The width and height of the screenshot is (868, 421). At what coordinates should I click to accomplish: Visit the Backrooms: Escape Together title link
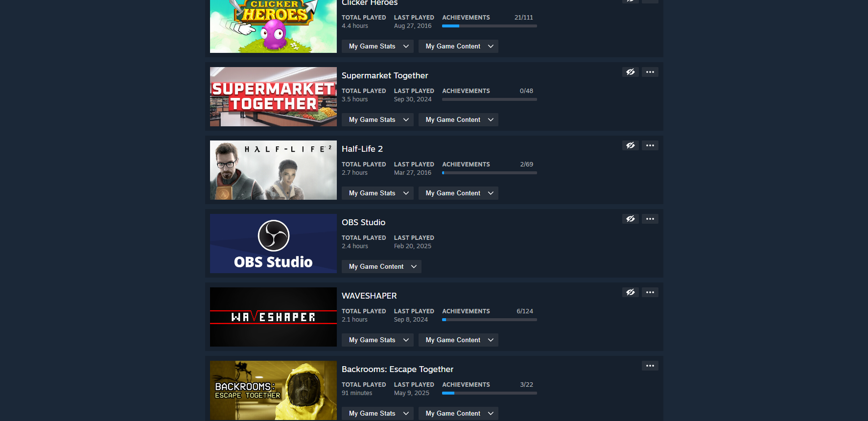click(x=398, y=369)
